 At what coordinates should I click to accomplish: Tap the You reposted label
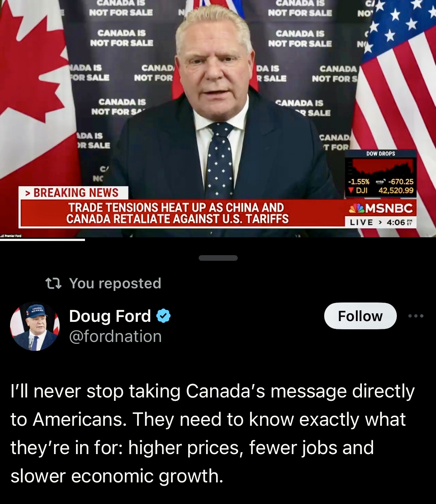coord(115,283)
